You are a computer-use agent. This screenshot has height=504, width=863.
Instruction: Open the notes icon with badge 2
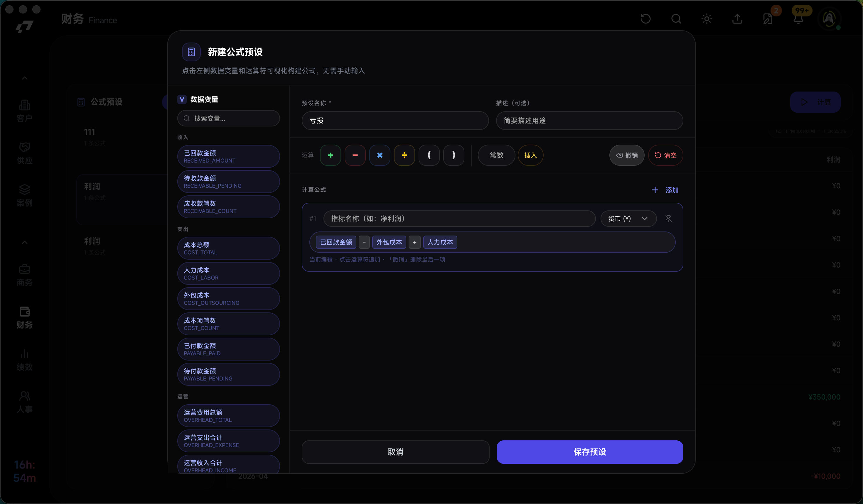coord(768,18)
